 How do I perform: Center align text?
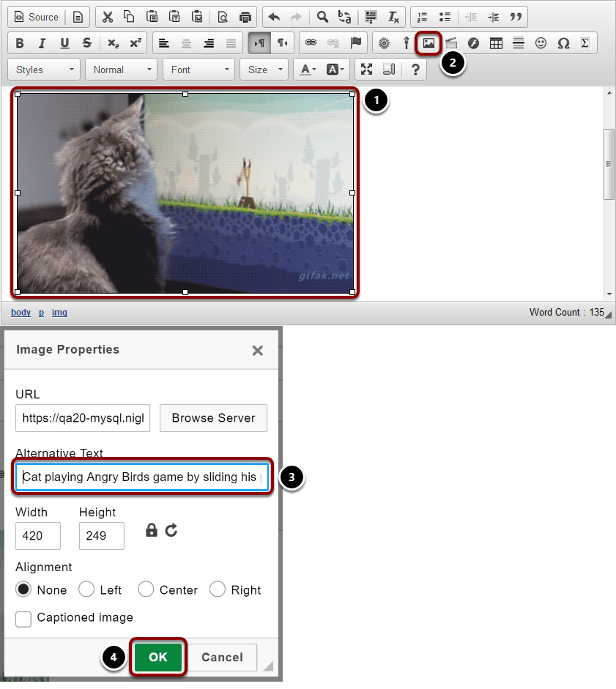[187, 43]
